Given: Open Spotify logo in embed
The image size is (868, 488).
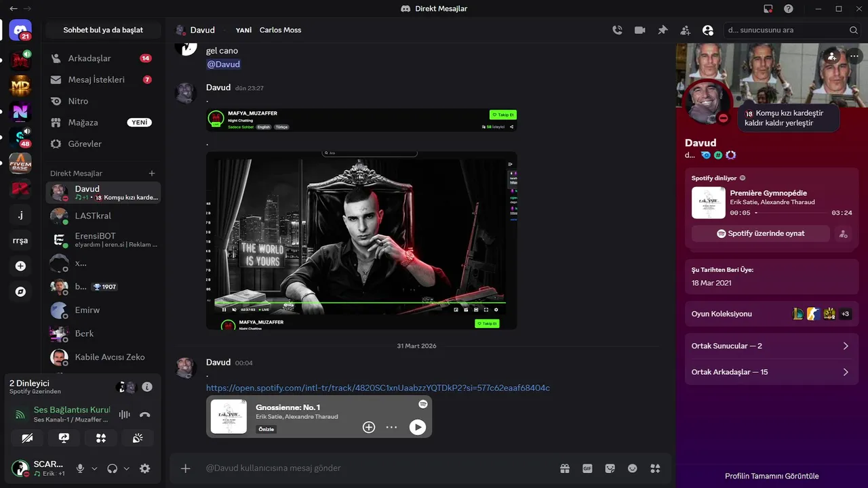Looking at the screenshot, I should (x=422, y=404).
